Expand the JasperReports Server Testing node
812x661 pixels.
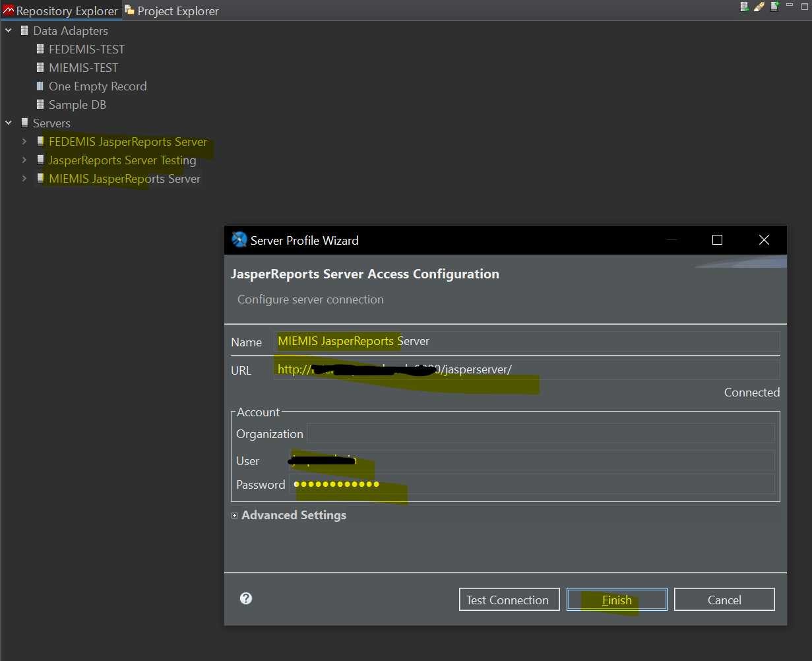(24, 160)
